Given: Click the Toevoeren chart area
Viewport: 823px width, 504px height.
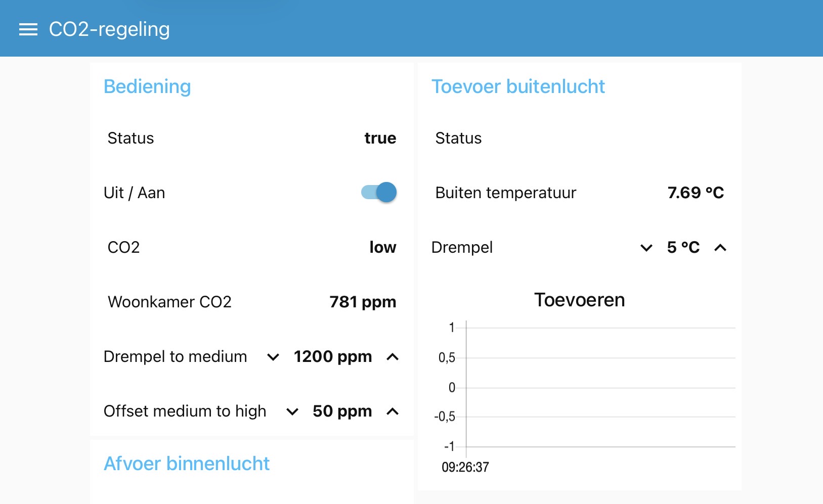Looking at the screenshot, I should pyautogui.click(x=600, y=388).
